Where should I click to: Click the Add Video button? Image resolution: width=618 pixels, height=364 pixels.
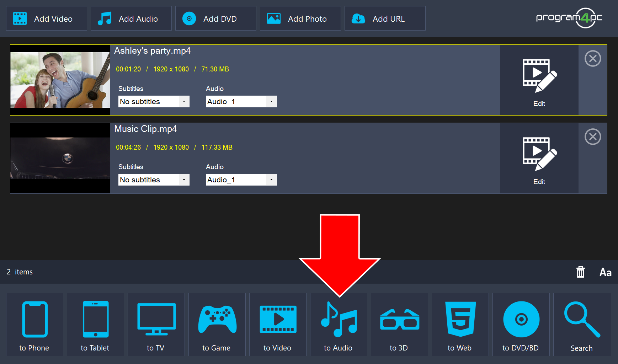(47, 18)
